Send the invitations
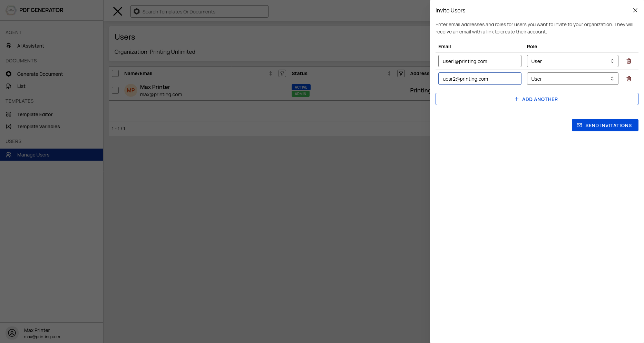Image resolution: width=644 pixels, height=343 pixels. coord(605,125)
